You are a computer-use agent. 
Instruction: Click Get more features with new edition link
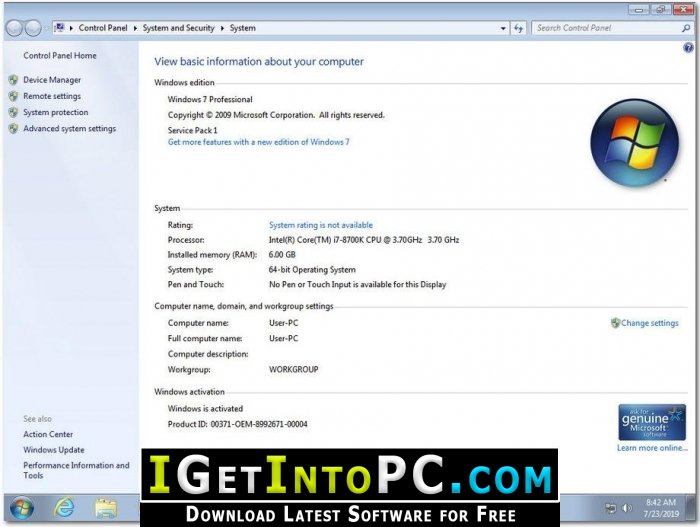pyautogui.click(x=259, y=142)
